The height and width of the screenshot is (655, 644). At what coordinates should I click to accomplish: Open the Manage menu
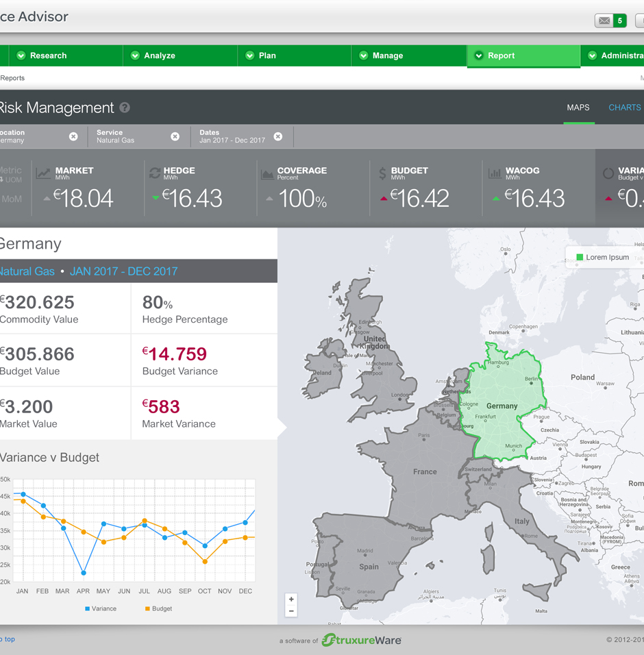[409, 55]
